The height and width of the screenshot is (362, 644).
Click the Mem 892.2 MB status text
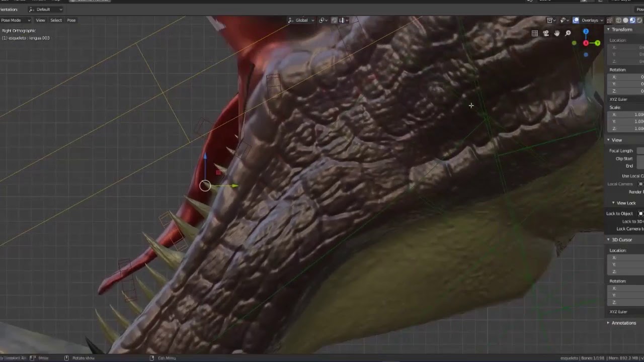click(624, 358)
